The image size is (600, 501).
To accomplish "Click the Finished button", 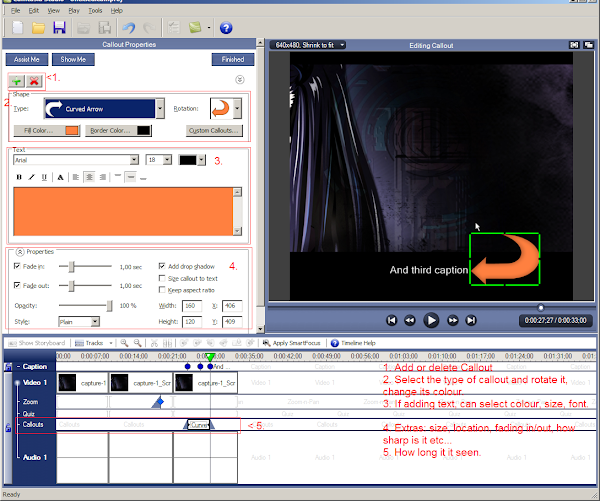I will [232, 59].
